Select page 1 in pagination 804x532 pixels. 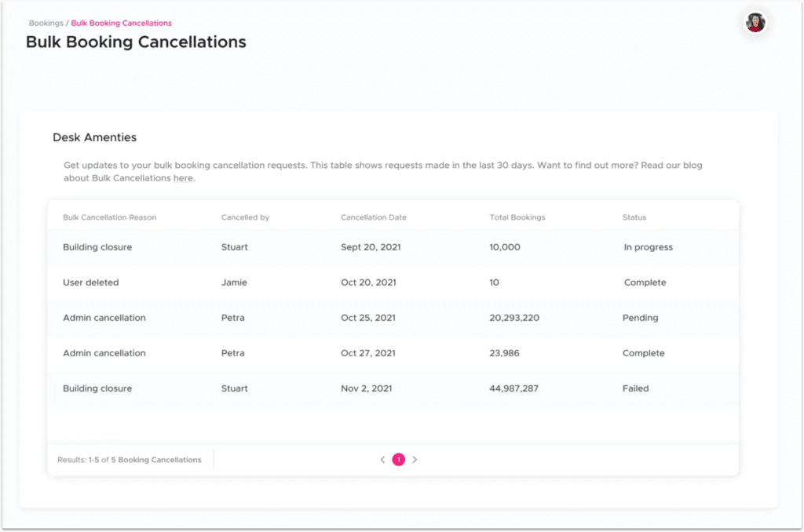click(x=398, y=460)
